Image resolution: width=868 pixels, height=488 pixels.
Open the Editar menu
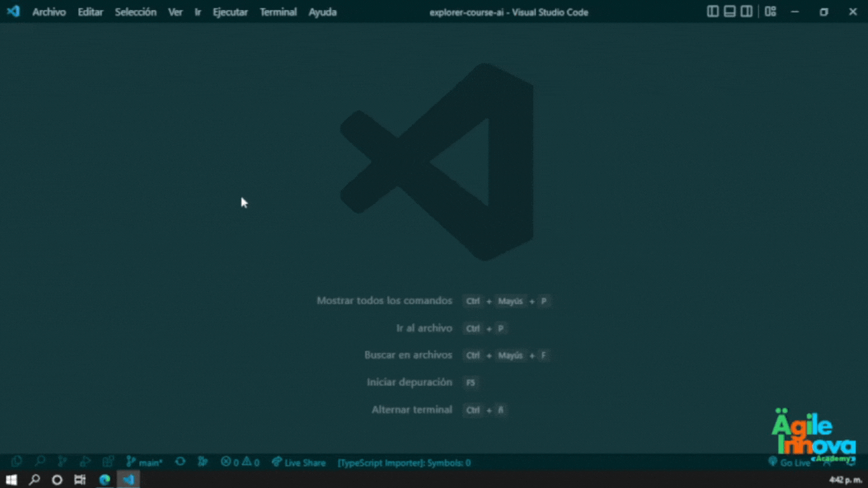(90, 12)
